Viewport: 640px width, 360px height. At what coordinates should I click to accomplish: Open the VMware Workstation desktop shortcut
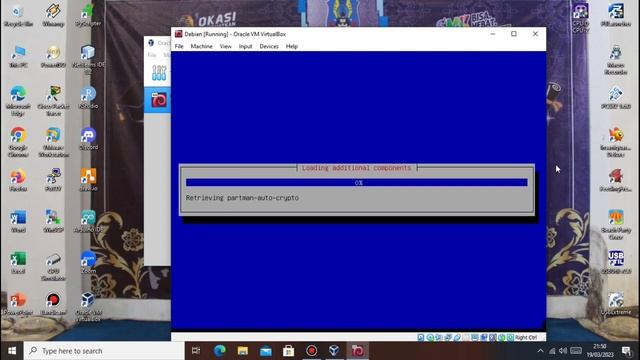pyautogui.click(x=53, y=142)
